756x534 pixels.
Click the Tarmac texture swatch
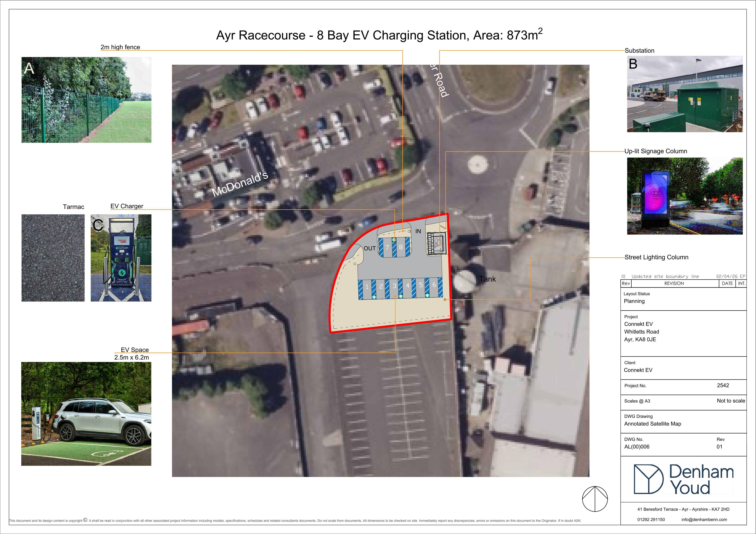[x=53, y=258]
